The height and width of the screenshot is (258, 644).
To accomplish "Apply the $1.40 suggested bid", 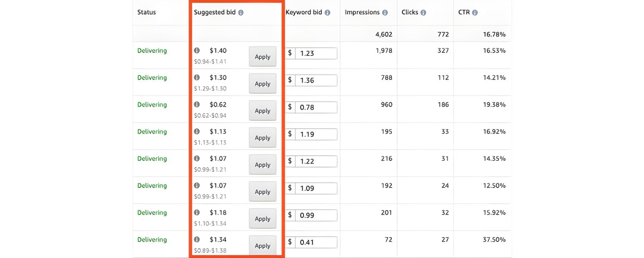I will (262, 56).
